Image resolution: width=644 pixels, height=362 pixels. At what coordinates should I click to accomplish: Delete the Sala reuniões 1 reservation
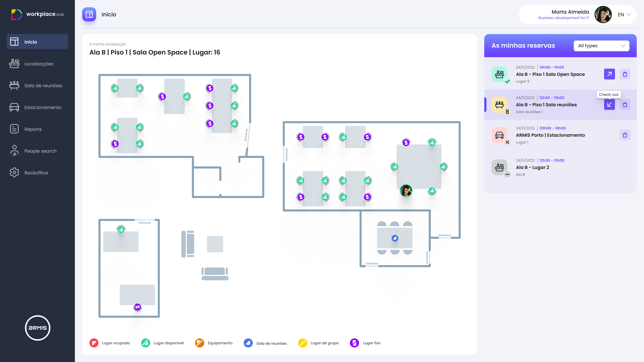[625, 105]
